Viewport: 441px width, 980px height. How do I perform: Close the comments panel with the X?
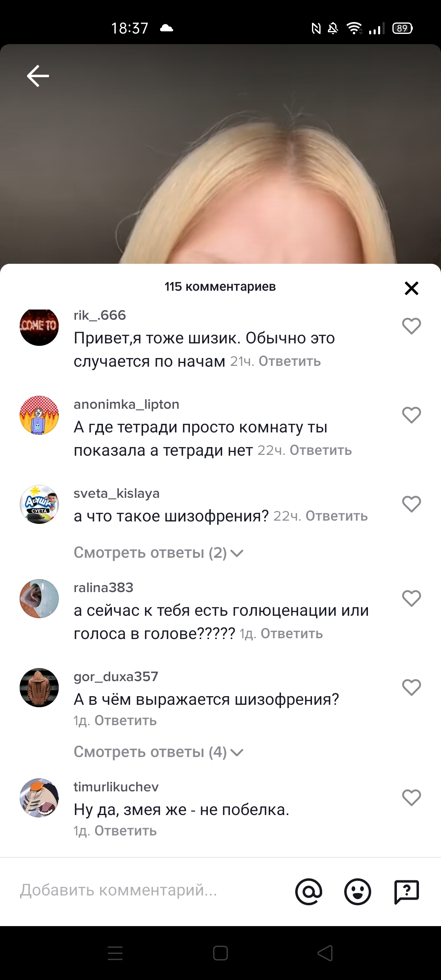(411, 288)
